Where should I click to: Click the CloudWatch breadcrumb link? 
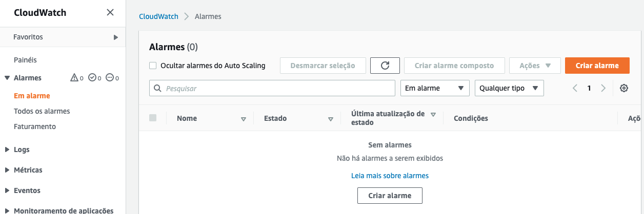tap(158, 16)
